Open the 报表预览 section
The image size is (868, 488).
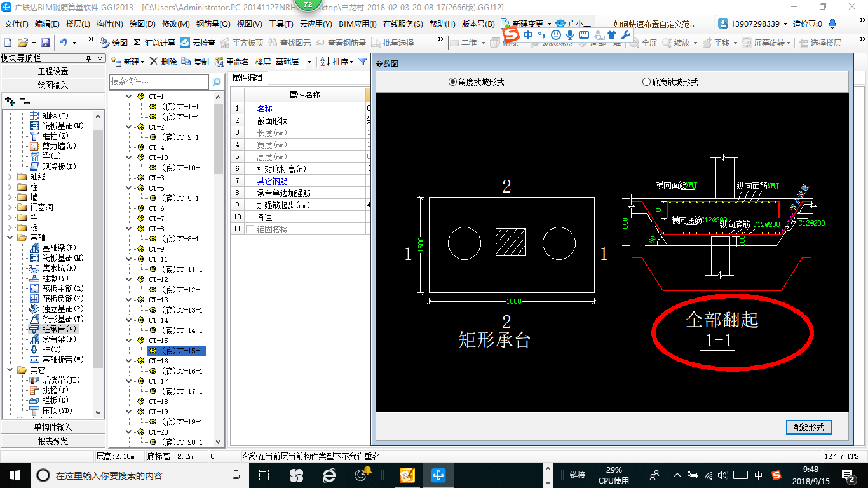tap(53, 440)
